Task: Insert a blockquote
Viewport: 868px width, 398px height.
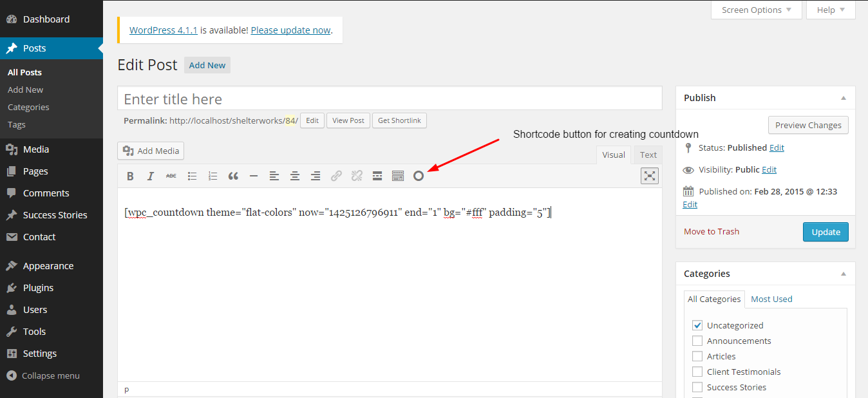Action: pyautogui.click(x=233, y=176)
